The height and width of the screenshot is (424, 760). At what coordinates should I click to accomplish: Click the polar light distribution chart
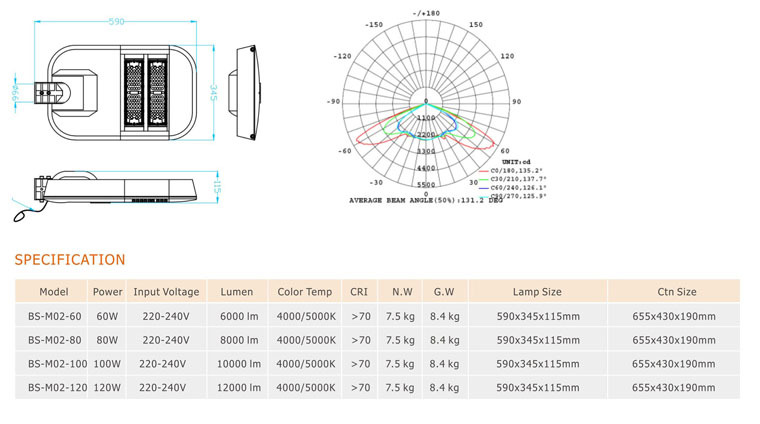point(426,103)
